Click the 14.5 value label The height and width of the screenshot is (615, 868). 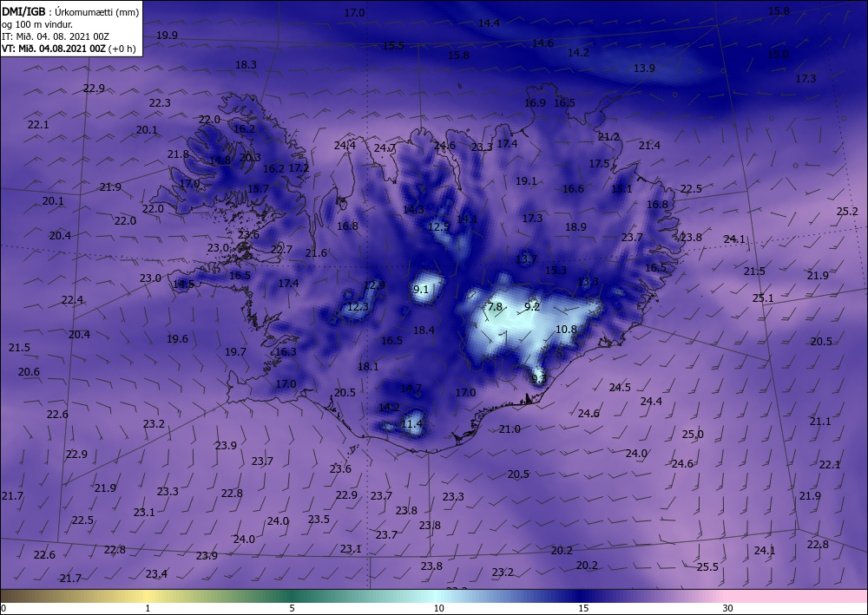[x=184, y=285]
